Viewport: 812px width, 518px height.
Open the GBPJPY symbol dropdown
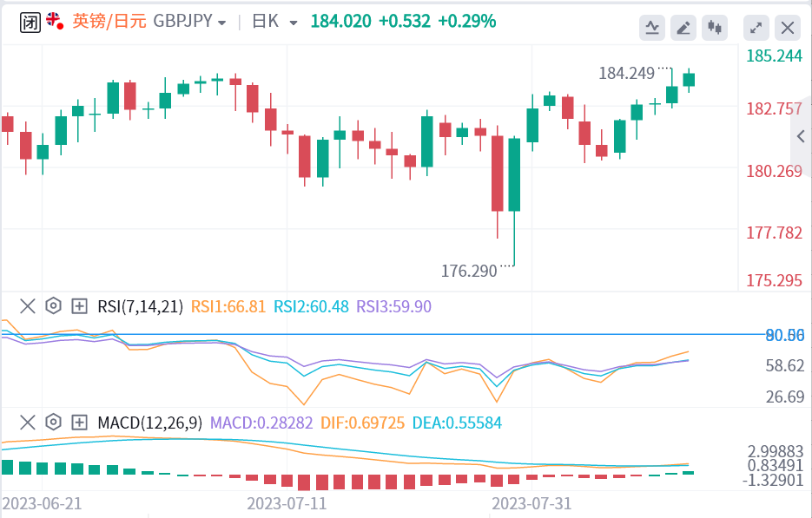click(189, 21)
